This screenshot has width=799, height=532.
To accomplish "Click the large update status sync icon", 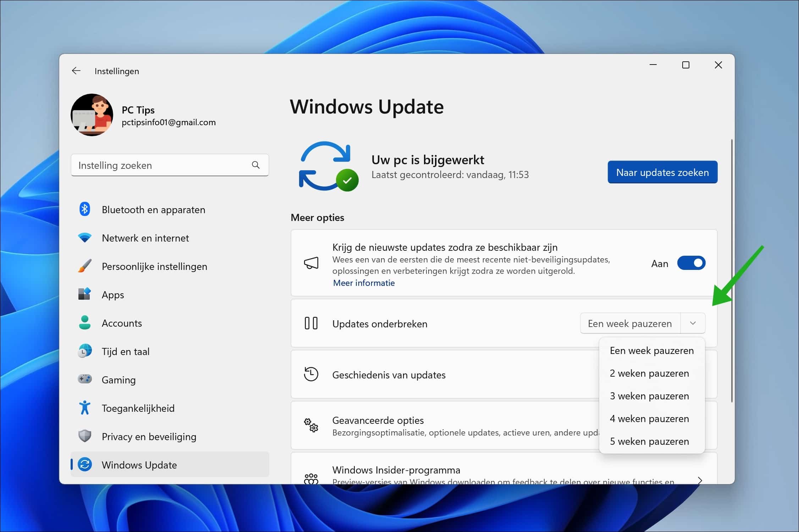I will tap(329, 166).
